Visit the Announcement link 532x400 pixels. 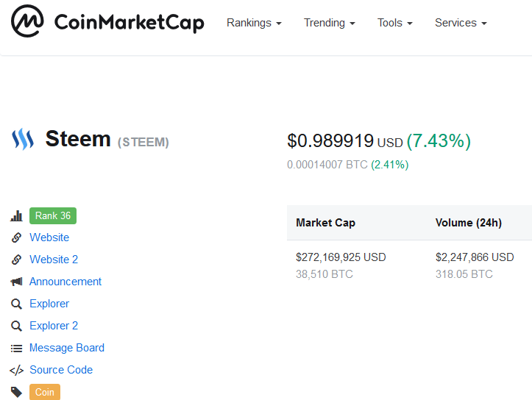coord(65,282)
